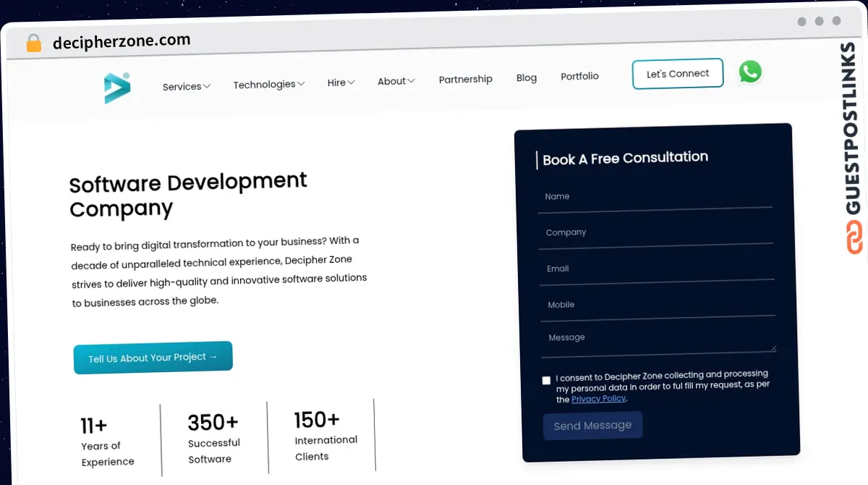Click the padlock icon beside the URL
The image size is (868, 485).
(34, 43)
